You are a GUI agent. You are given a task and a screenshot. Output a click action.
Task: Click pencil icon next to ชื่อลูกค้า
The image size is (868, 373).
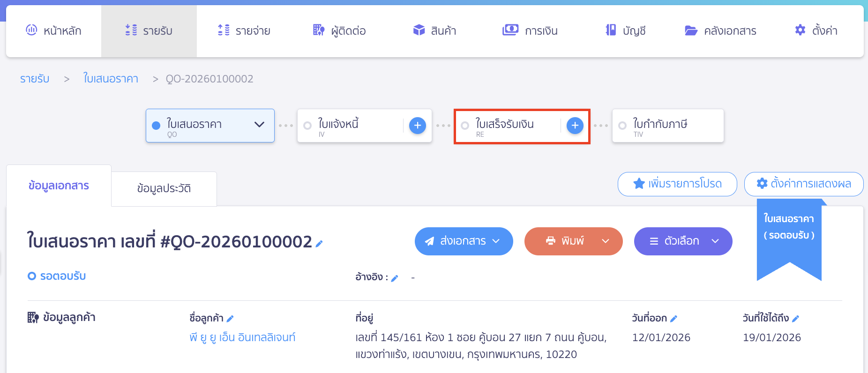point(230,319)
